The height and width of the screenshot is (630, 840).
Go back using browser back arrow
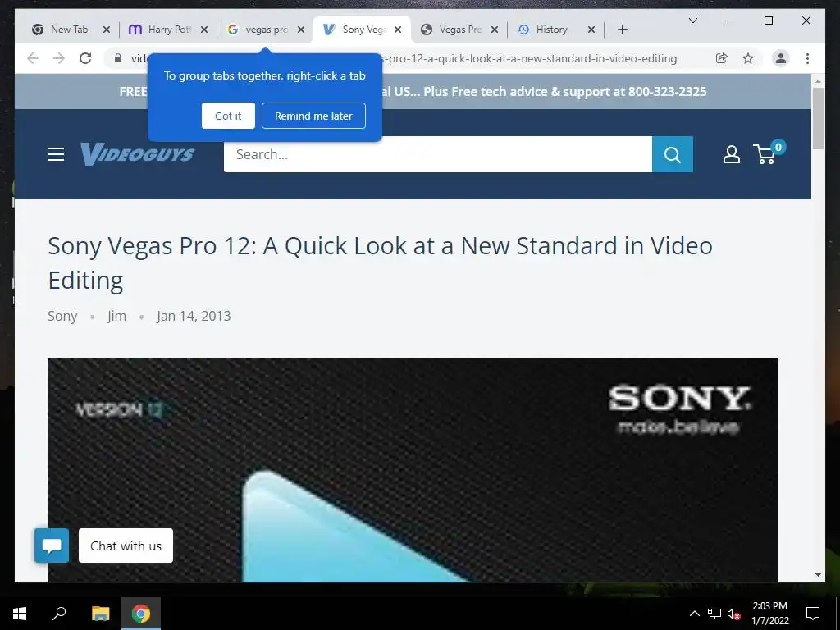click(33, 58)
